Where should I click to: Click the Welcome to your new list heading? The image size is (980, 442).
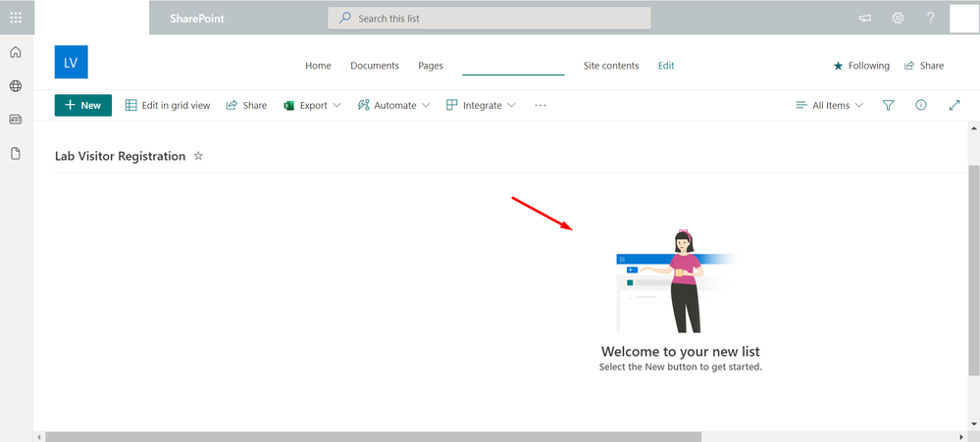pyautogui.click(x=680, y=352)
